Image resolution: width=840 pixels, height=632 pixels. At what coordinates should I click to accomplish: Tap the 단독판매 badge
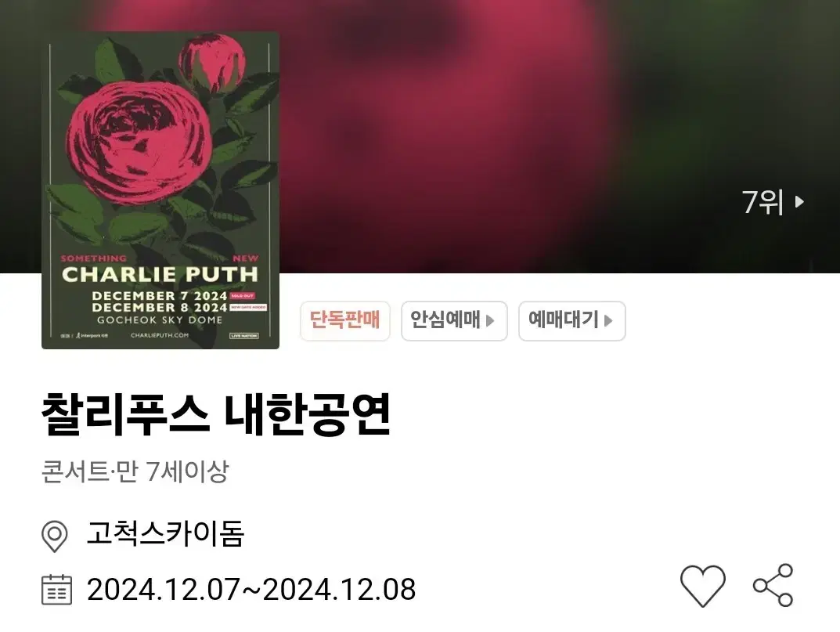[345, 320]
